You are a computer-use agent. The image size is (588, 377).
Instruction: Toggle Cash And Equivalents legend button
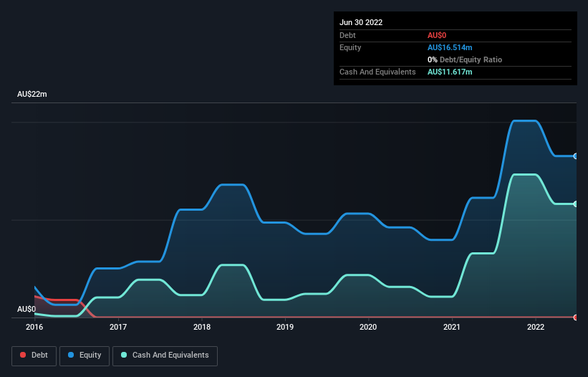(x=165, y=355)
